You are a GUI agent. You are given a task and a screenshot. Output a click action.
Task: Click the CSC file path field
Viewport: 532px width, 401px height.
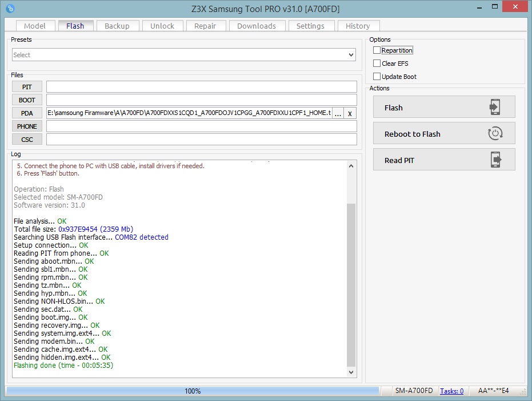point(202,139)
